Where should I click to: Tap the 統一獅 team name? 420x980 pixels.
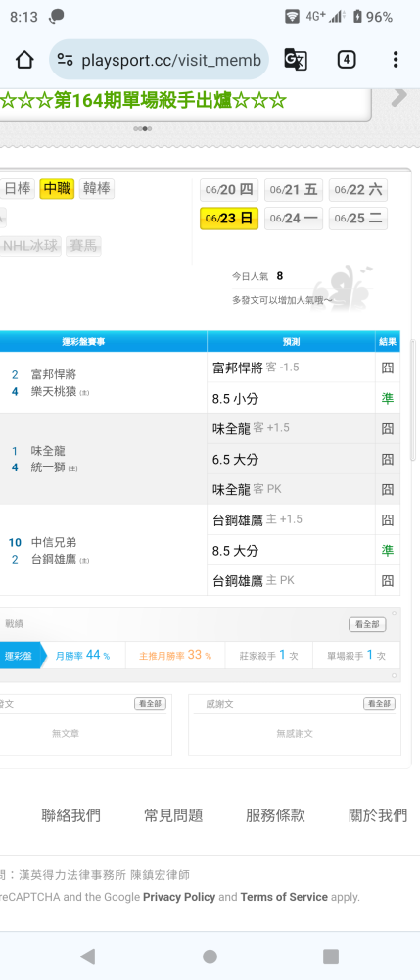point(48,467)
